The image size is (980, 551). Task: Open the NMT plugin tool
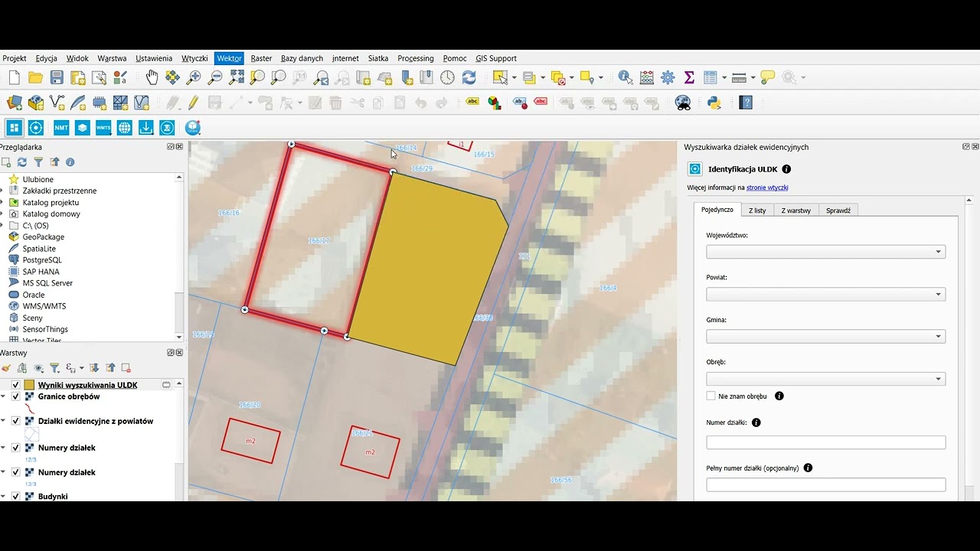[61, 128]
